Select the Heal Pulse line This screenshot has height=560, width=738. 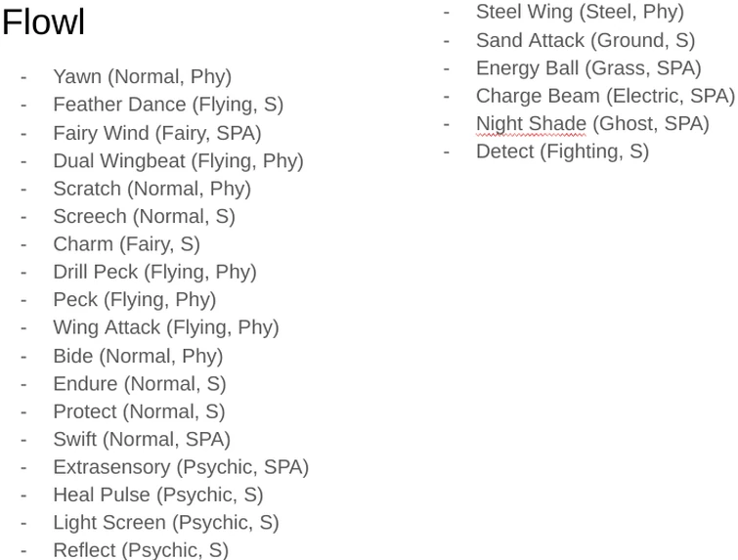(157, 495)
